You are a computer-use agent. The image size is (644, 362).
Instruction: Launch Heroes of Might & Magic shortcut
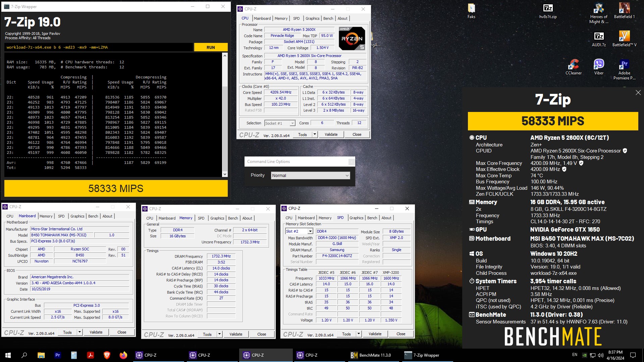[599, 13]
